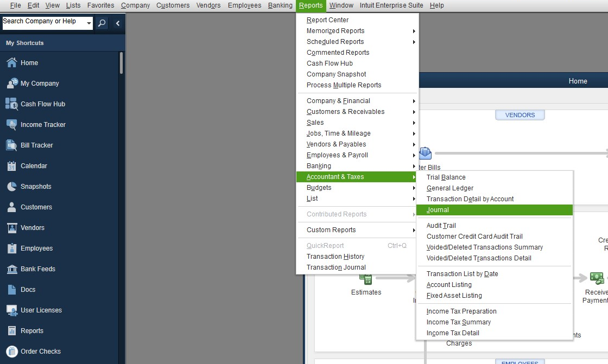Click the Enter Bills icon on Home

426,153
